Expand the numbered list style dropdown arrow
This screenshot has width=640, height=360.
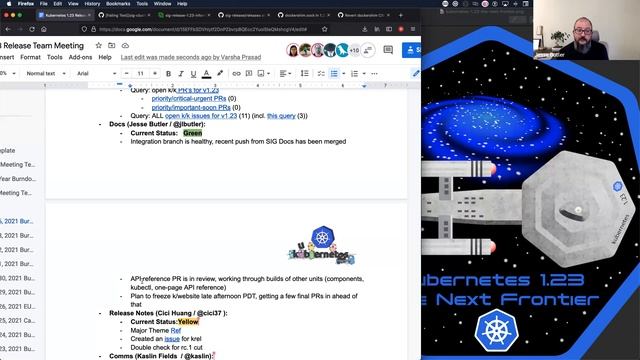point(364,73)
